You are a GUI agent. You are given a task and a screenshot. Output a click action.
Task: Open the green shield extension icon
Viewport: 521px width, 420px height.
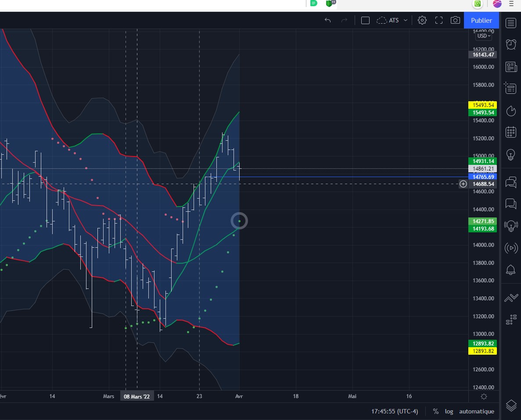tap(329, 4)
